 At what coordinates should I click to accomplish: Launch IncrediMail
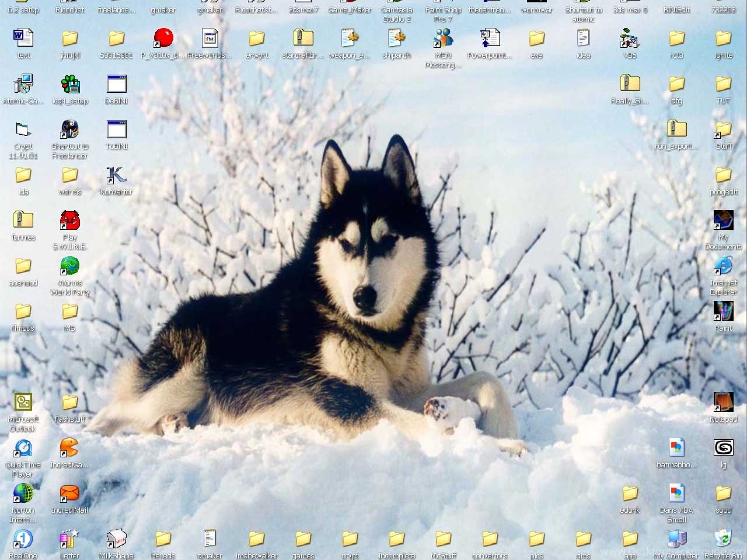click(x=70, y=494)
